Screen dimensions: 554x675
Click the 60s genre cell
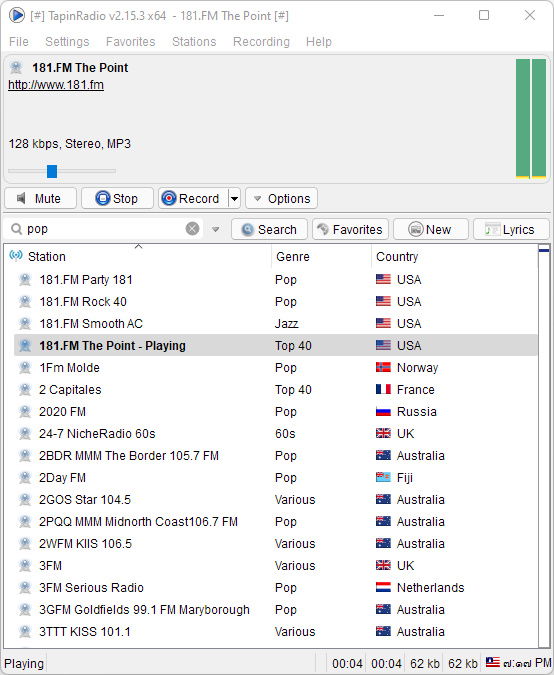[x=285, y=433]
